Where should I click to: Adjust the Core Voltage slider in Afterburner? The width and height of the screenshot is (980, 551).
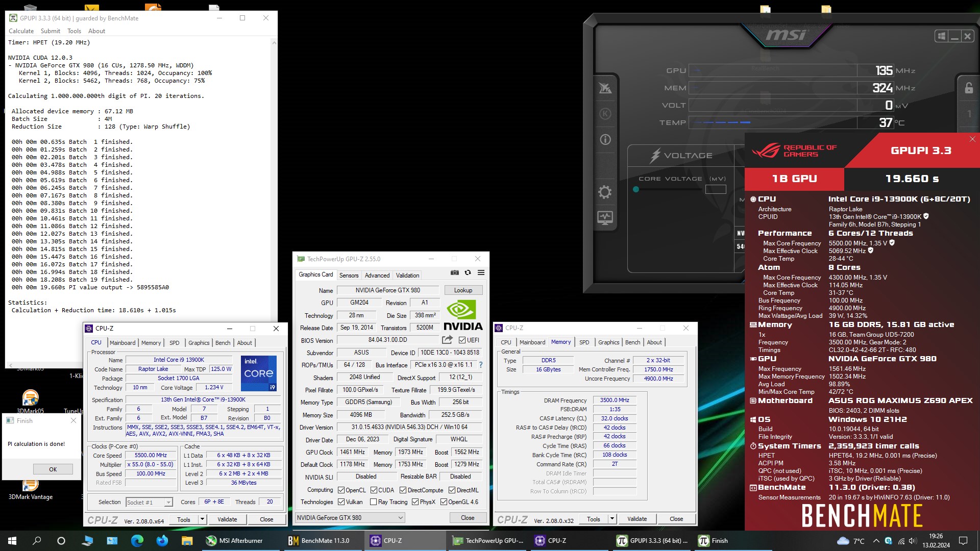click(x=636, y=189)
